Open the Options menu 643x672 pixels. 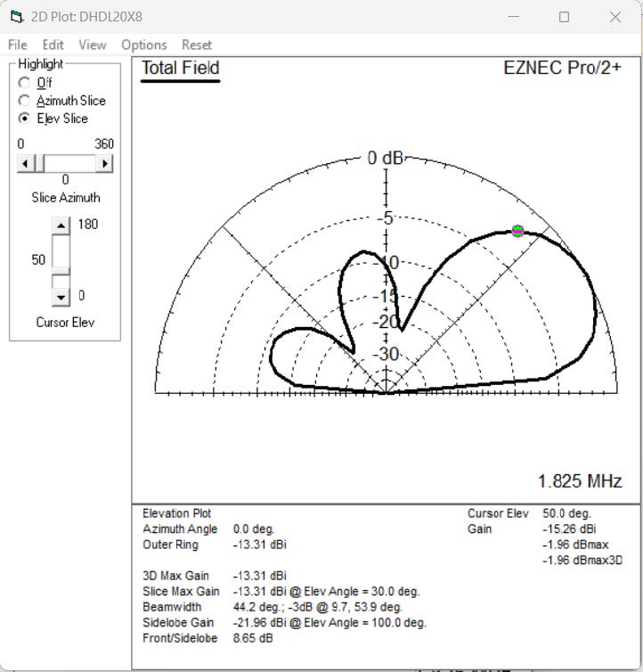(x=143, y=45)
